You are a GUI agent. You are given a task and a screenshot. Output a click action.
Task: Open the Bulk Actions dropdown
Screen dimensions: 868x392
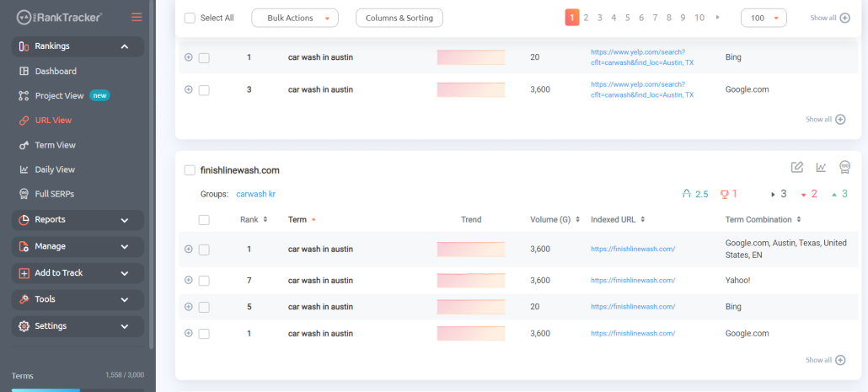tap(295, 18)
